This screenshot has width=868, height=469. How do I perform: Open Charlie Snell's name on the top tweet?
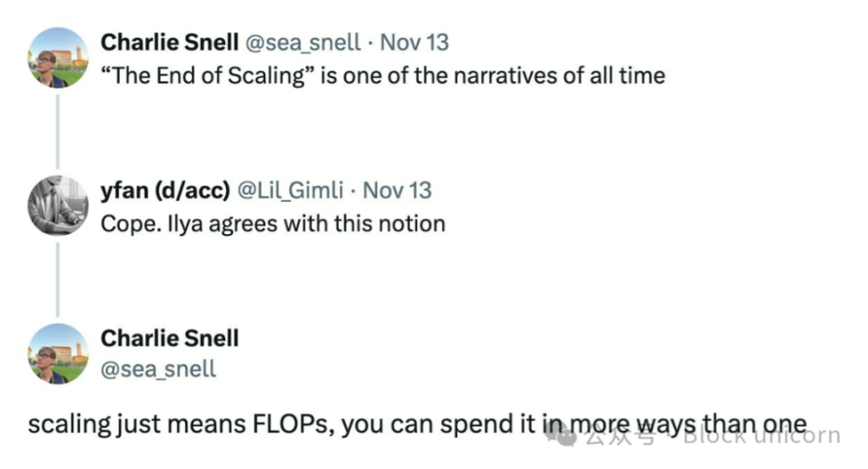(168, 42)
